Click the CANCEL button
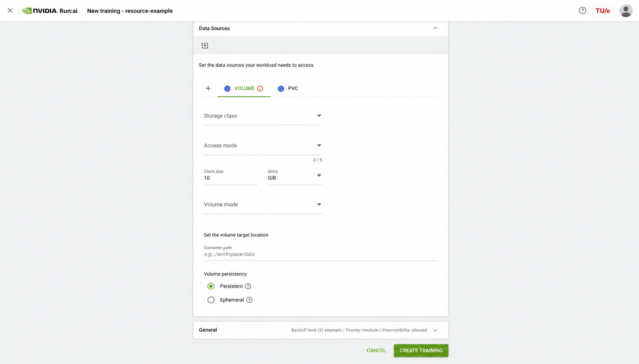The width and height of the screenshot is (639, 364). pos(376,351)
